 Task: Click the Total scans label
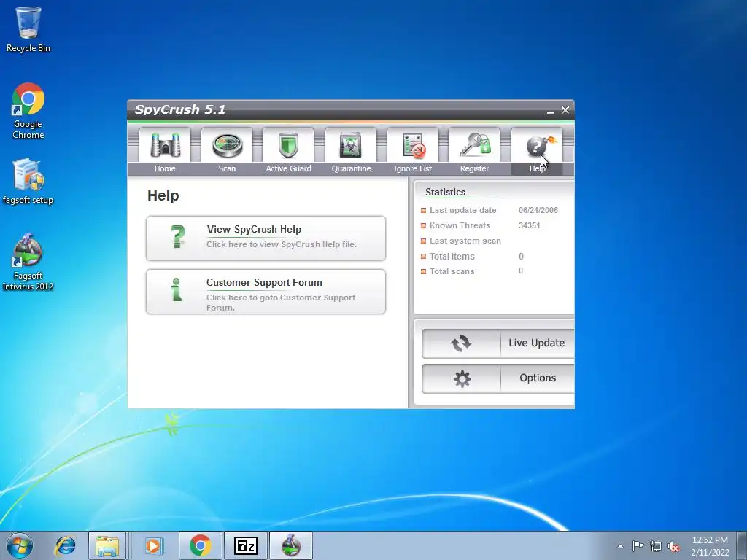pyautogui.click(x=452, y=271)
